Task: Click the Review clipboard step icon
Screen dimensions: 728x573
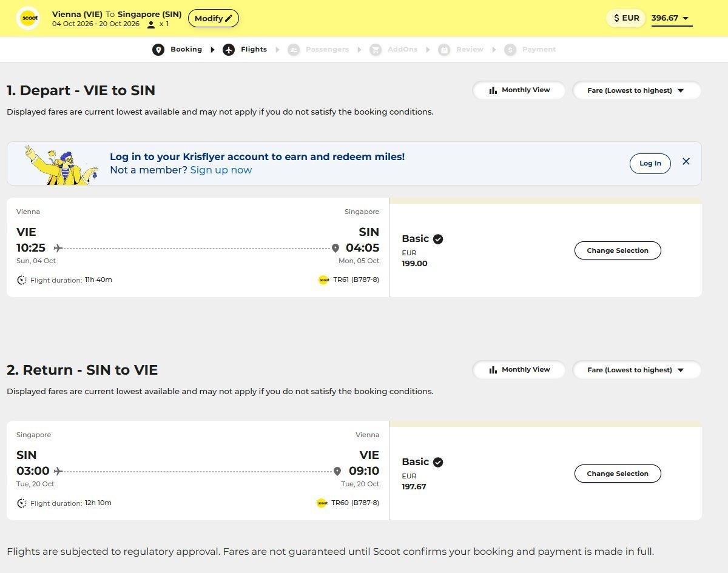Action: [x=444, y=50]
